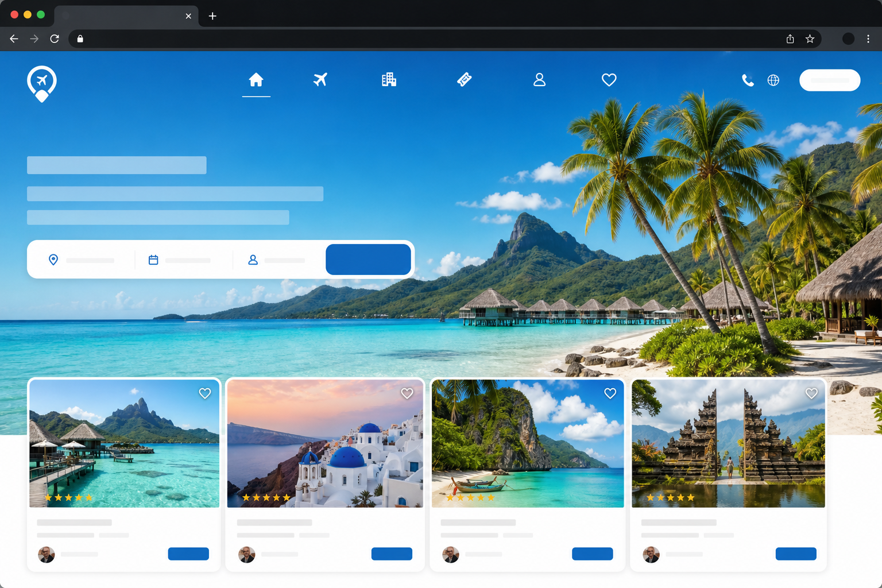Click the location pin field in the search bar
Screen dimensions: 882x588
tap(81, 260)
